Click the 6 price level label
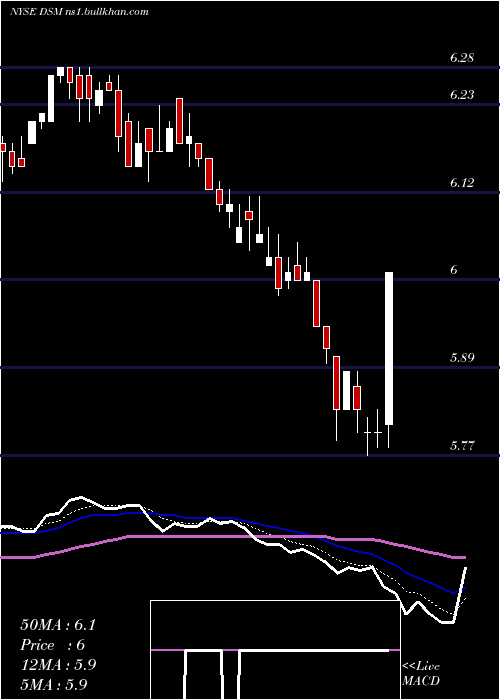The image size is (500, 700). 454,270
